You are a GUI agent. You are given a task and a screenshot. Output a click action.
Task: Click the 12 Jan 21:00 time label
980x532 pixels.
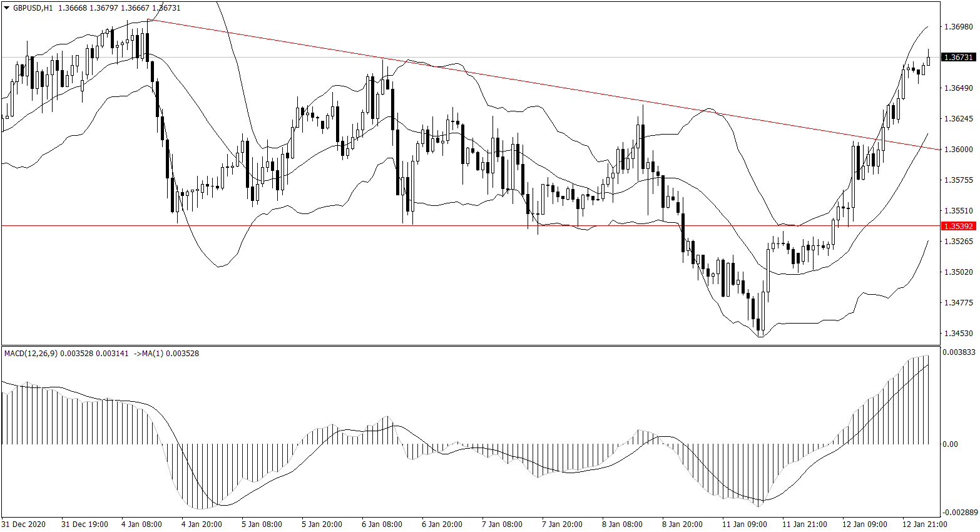click(924, 524)
